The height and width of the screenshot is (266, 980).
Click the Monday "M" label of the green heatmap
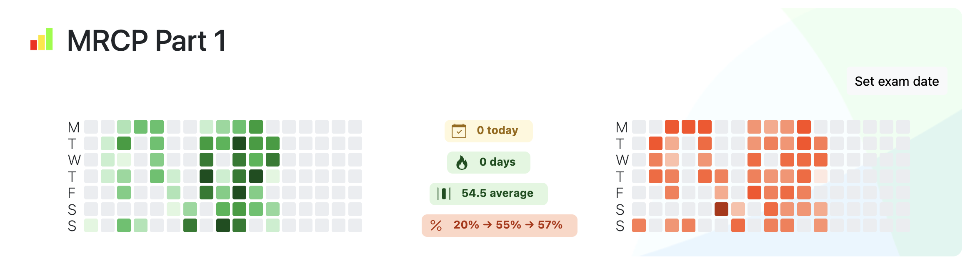(x=74, y=127)
